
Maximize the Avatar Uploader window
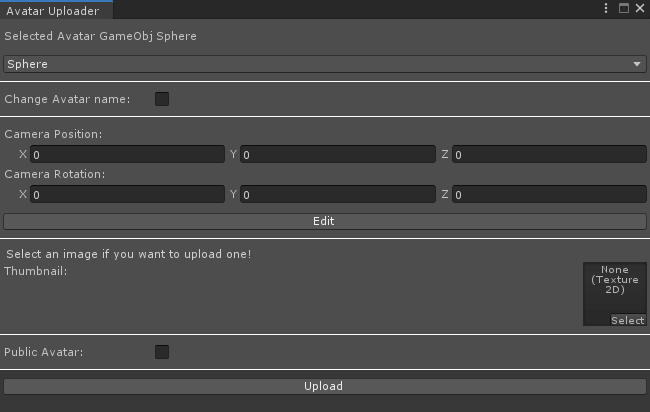(x=623, y=8)
